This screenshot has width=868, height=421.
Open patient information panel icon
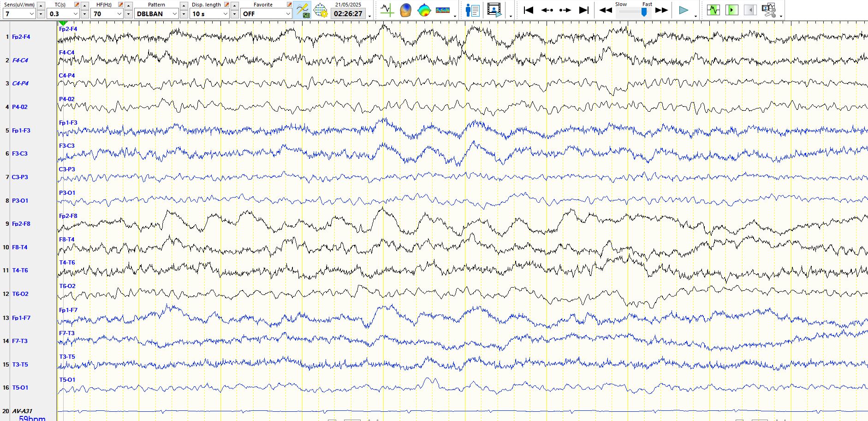coord(473,10)
